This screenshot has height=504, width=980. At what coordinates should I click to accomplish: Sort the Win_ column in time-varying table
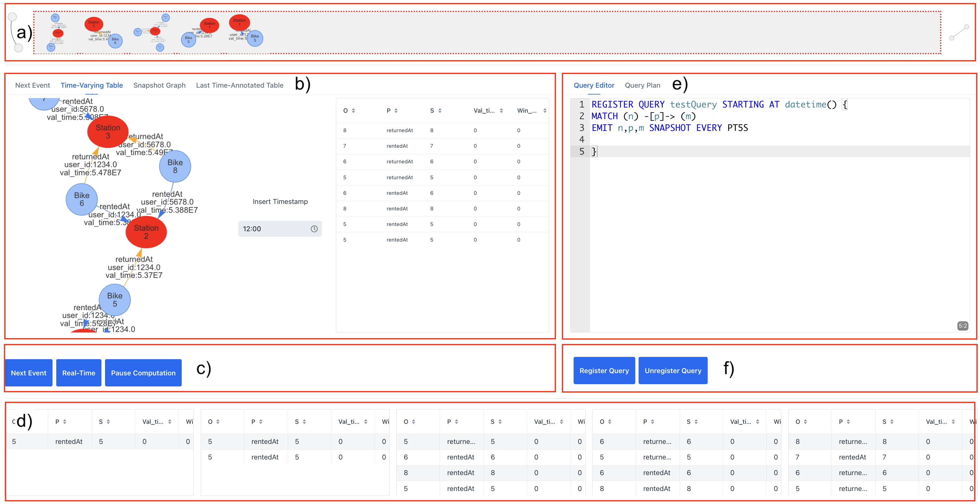[544, 111]
